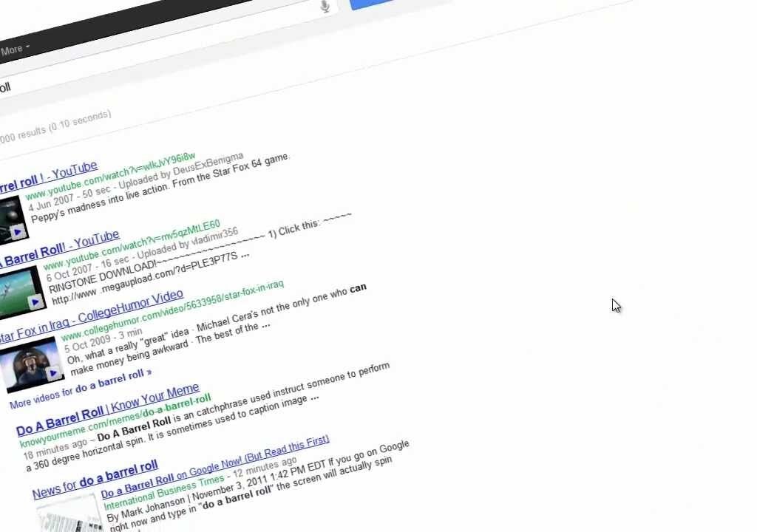Click the play icon on Star Fox thumbnail

pos(53,373)
